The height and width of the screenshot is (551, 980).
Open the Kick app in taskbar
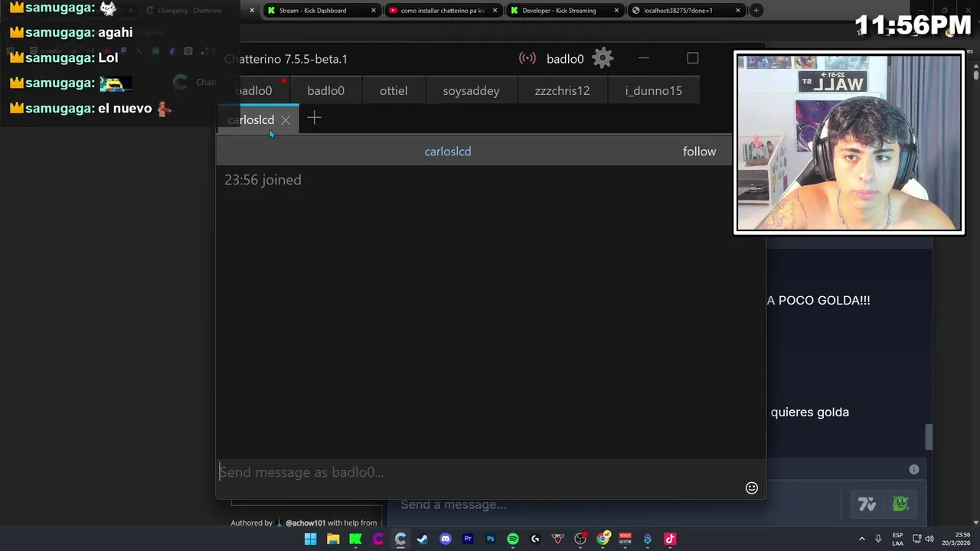355,539
